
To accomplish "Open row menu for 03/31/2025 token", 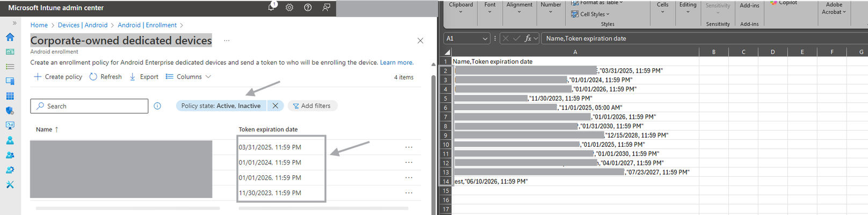I will pos(409,147).
